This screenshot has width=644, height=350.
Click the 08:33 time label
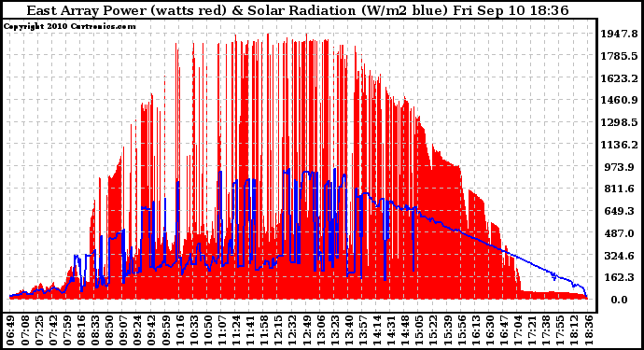click(x=94, y=330)
